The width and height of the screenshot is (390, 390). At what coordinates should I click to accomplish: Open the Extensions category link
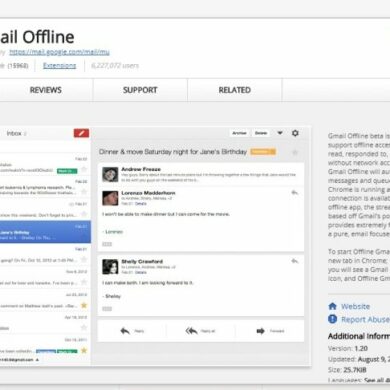(59, 65)
